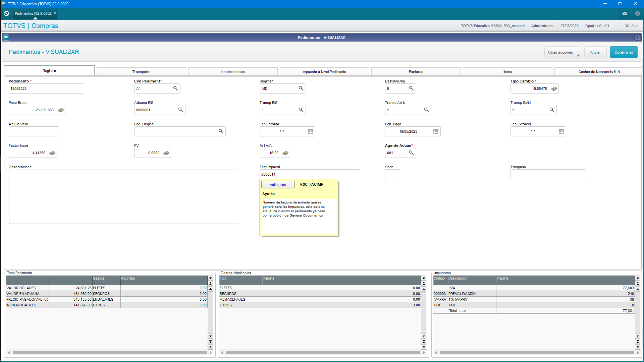This screenshot has width=644, height=362.
Task: Click the Serie input field
Action: pos(392,174)
